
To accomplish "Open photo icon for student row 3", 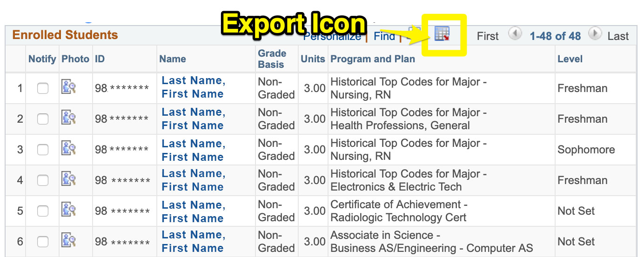I will tap(68, 149).
